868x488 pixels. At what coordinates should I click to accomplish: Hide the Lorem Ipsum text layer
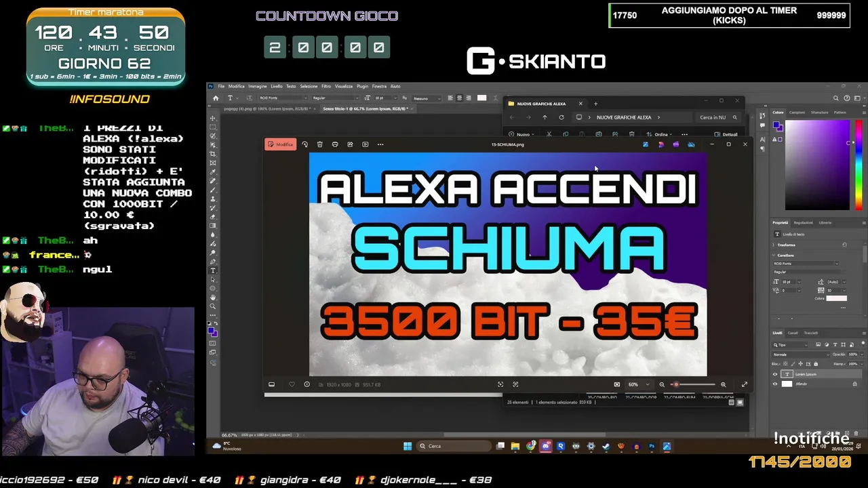pos(775,374)
